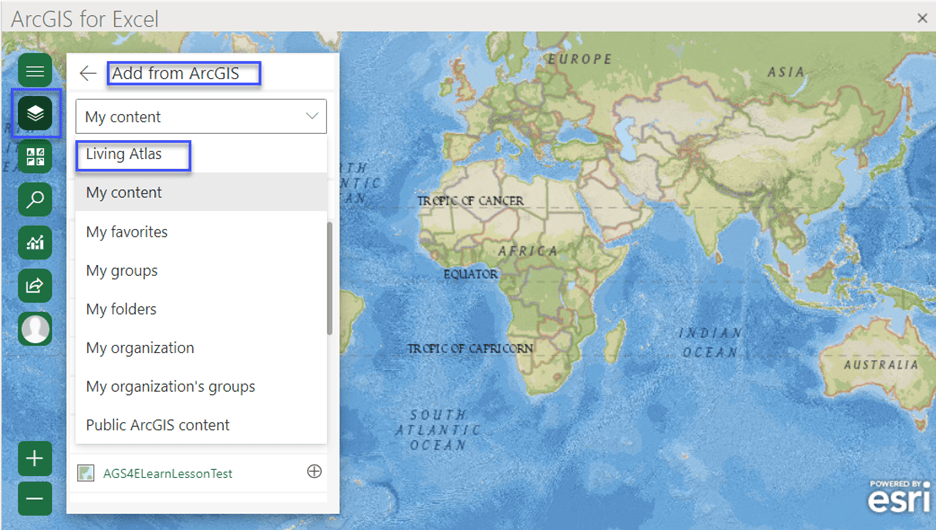Zoom out with the minus button

point(35,497)
